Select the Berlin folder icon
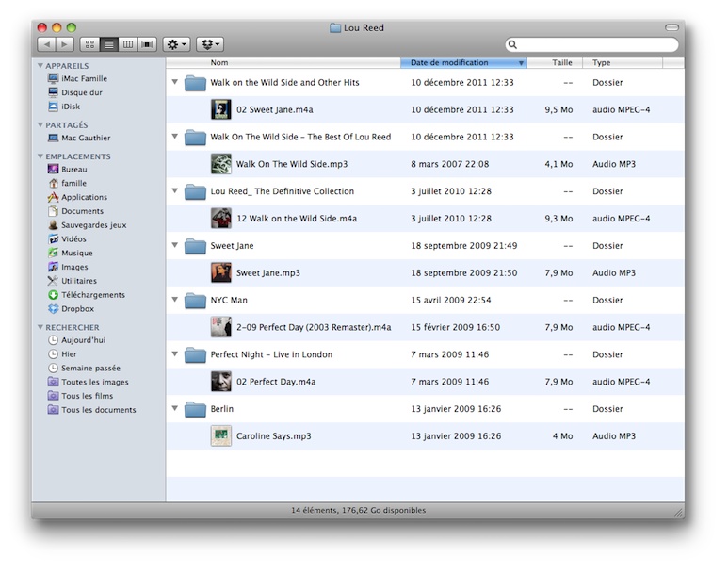 (x=195, y=409)
